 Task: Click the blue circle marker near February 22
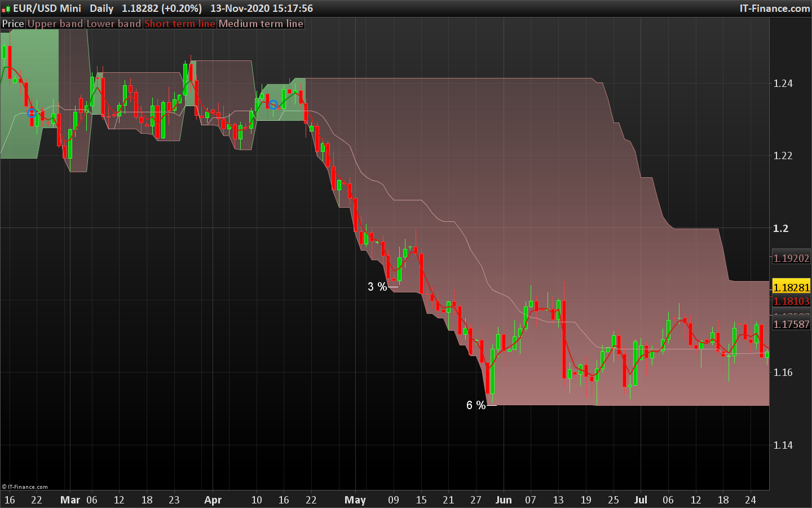[x=32, y=113]
